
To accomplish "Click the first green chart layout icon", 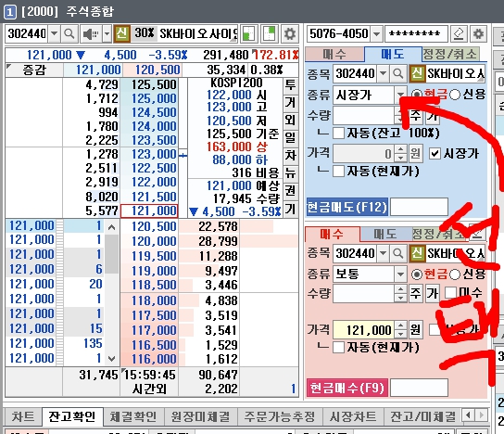I will 249,33.
